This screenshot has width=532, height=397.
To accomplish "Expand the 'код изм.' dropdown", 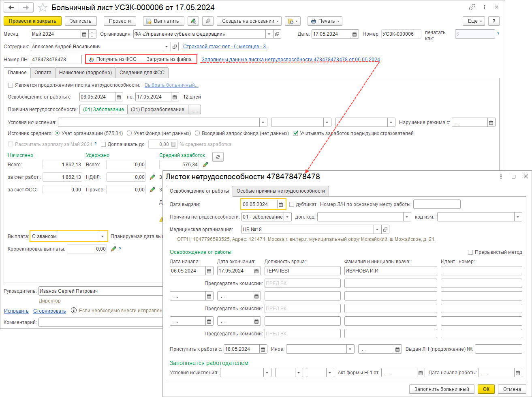I will [x=518, y=217].
